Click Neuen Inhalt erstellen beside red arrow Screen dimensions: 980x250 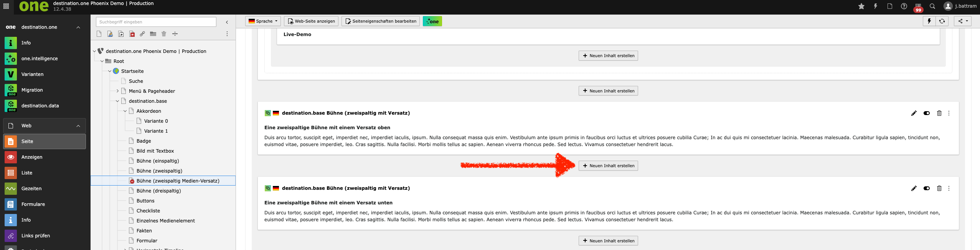click(x=608, y=166)
